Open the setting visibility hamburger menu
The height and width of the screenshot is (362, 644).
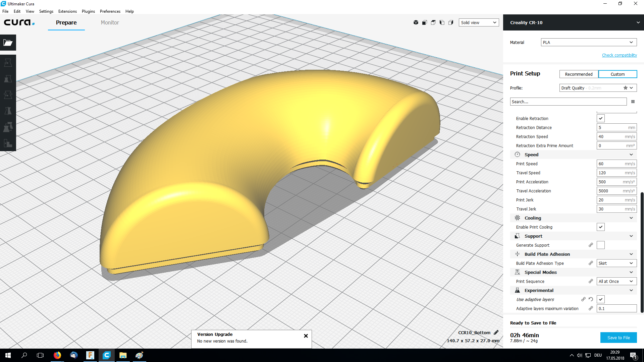(x=633, y=102)
